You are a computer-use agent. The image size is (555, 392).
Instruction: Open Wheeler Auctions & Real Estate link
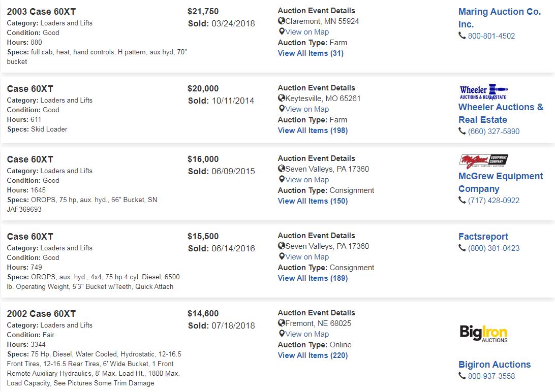(x=501, y=113)
